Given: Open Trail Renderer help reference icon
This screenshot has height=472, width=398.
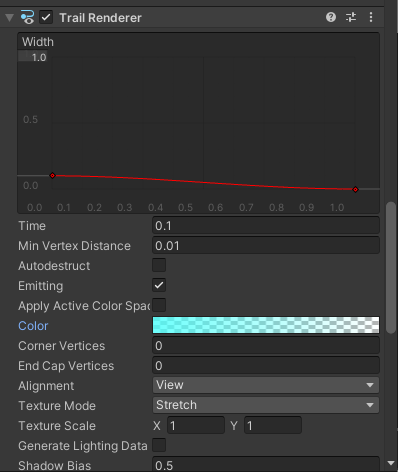Looking at the screenshot, I should (331, 17).
